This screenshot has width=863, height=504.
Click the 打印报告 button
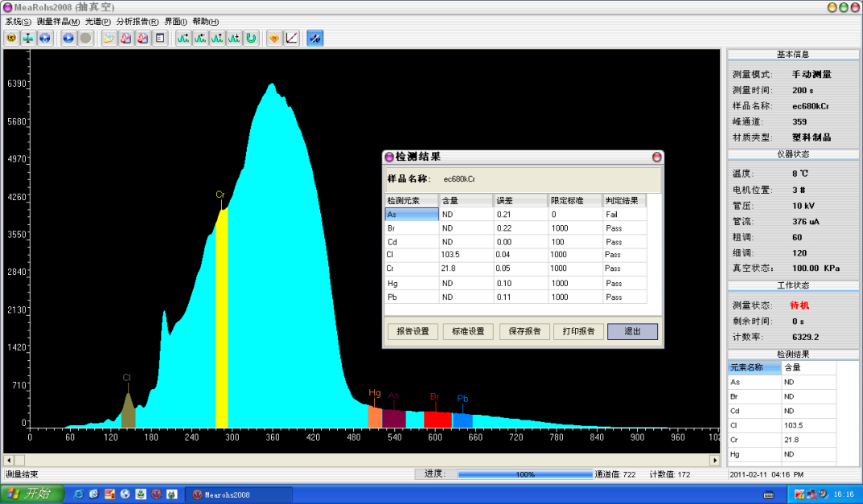578,331
